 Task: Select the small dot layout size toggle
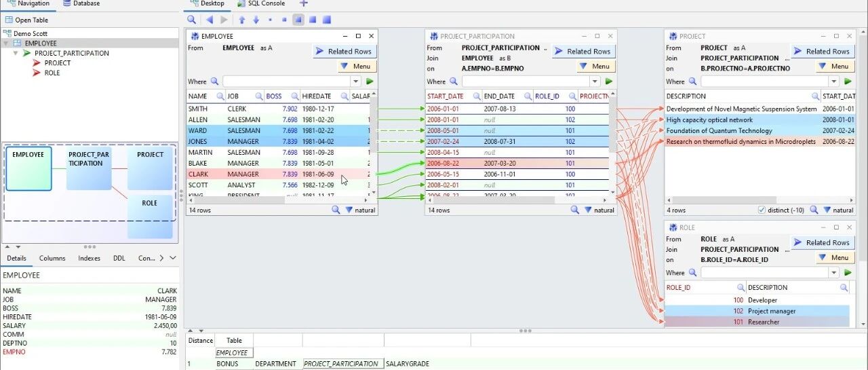tap(270, 20)
